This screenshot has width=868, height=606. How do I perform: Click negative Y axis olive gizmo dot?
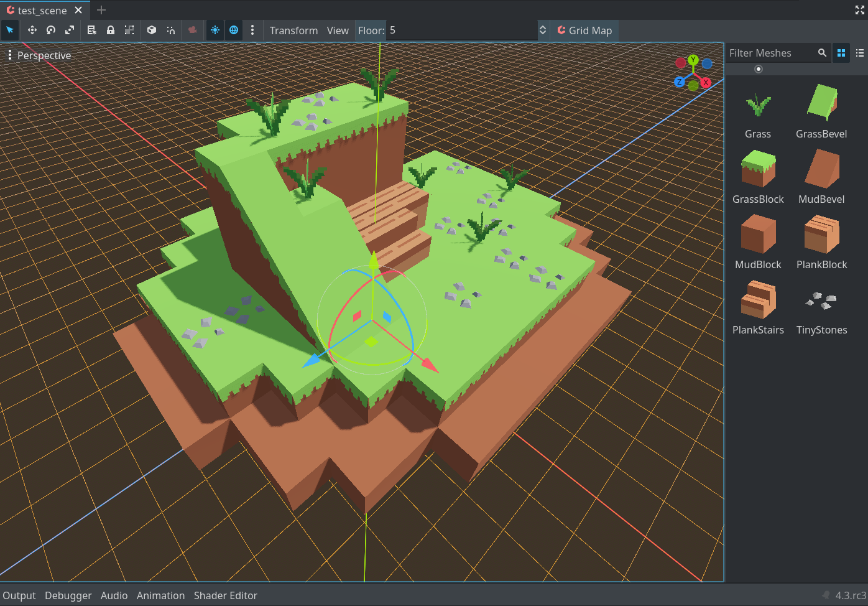pos(693,85)
